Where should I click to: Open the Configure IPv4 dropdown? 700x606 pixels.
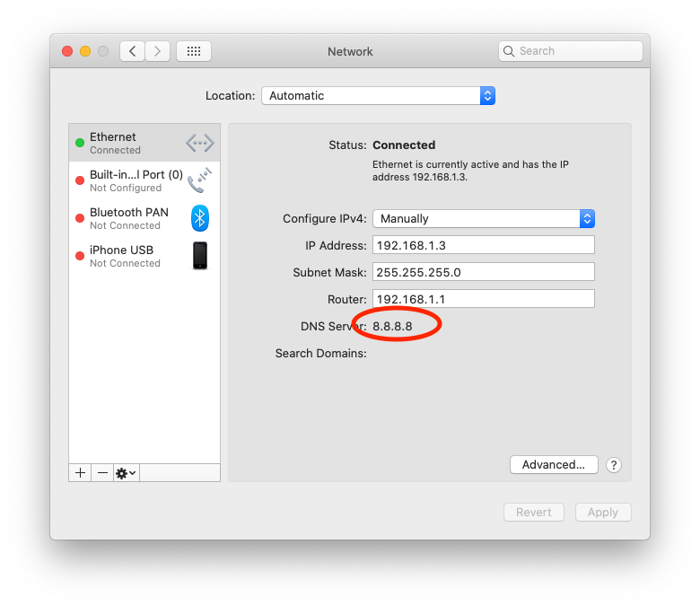pos(484,218)
